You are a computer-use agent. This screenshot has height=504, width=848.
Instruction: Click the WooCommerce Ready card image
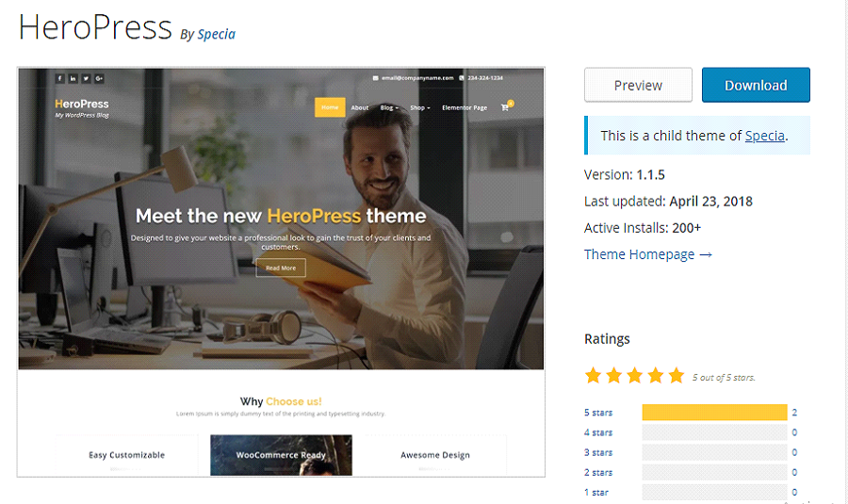click(281, 455)
